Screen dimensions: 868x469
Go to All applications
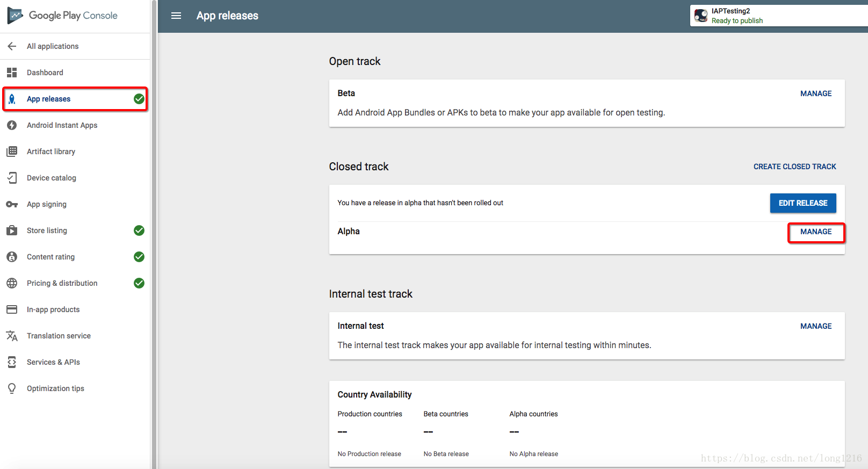53,46
